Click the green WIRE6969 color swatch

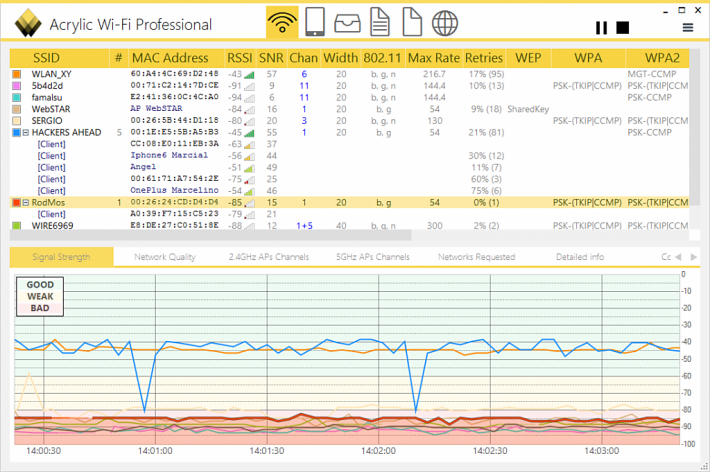coord(17,226)
